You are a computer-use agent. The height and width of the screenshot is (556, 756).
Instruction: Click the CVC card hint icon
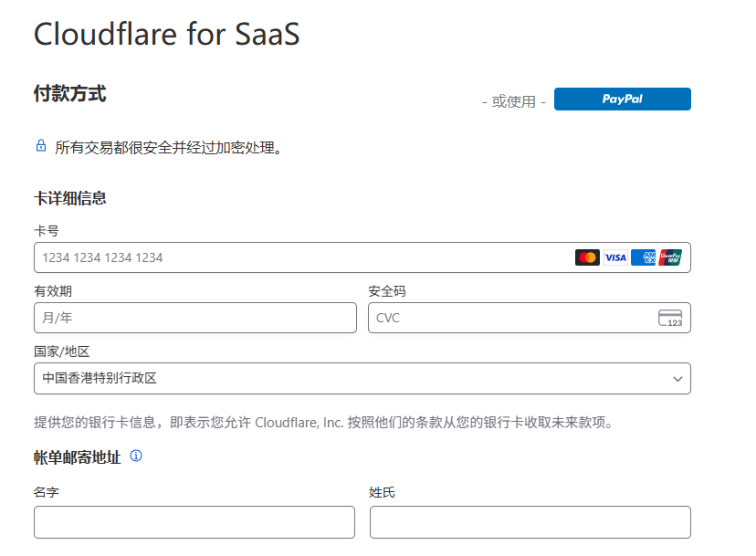click(670, 318)
